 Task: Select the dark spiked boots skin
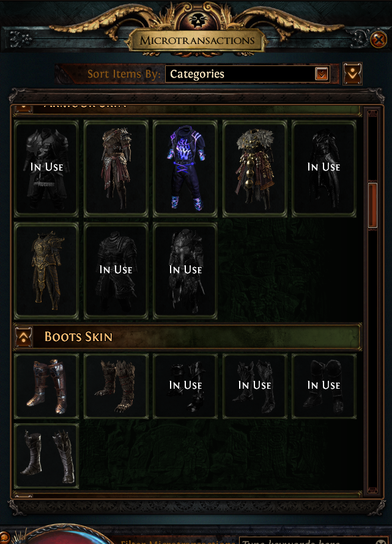pyautogui.click(x=46, y=456)
